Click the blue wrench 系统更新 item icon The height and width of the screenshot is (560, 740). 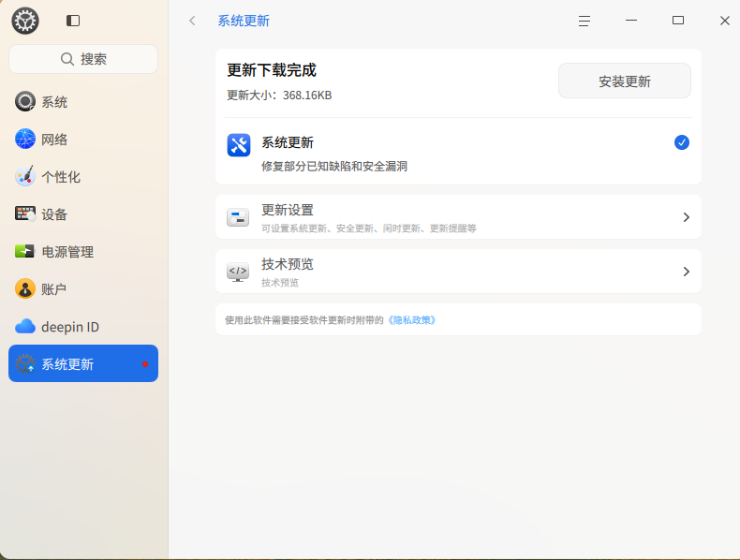[x=239, y=145]
